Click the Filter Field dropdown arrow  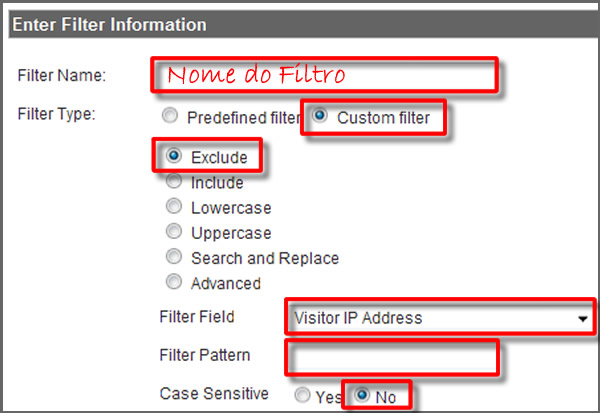click(582, 319)
